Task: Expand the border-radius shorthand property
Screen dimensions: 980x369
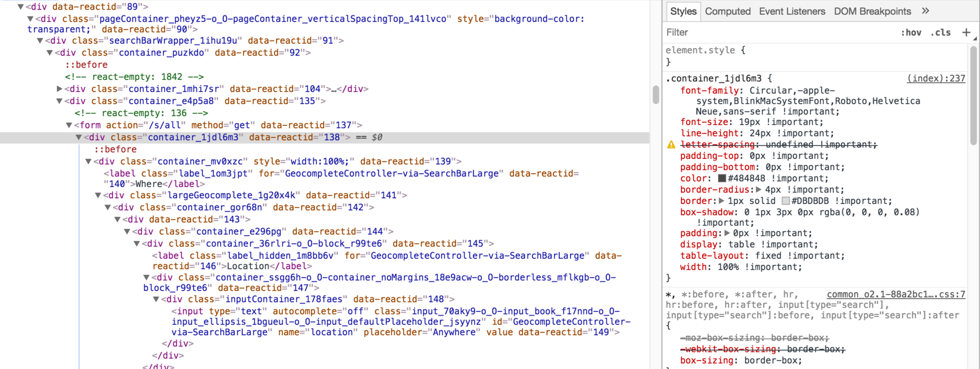Action: [x=759, y=189]
